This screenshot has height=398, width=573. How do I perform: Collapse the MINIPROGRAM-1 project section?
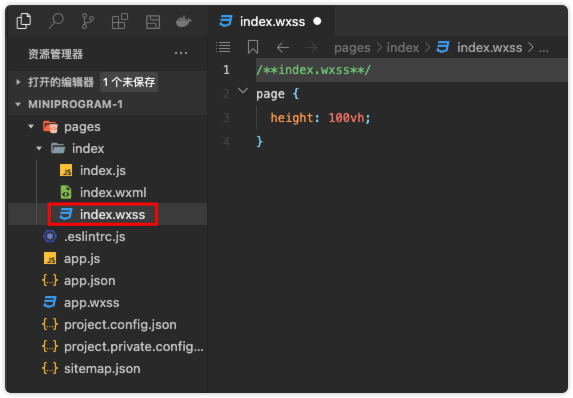(18, 104)
